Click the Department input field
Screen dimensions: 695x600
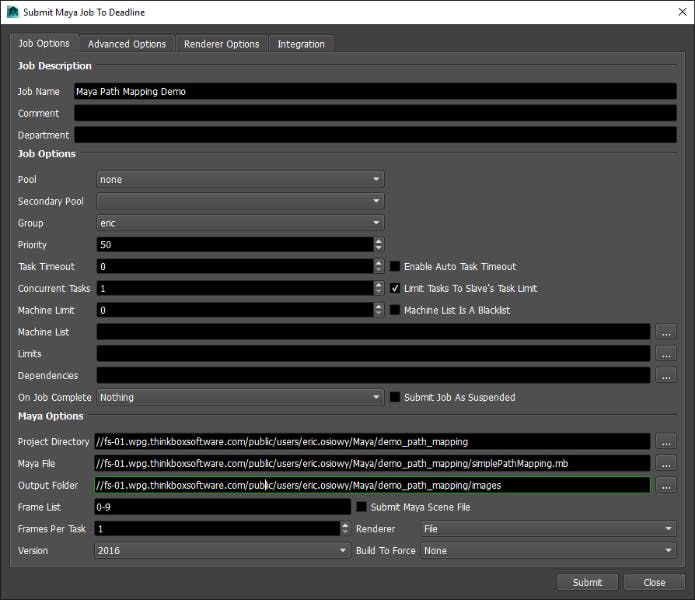pos(375,135)
